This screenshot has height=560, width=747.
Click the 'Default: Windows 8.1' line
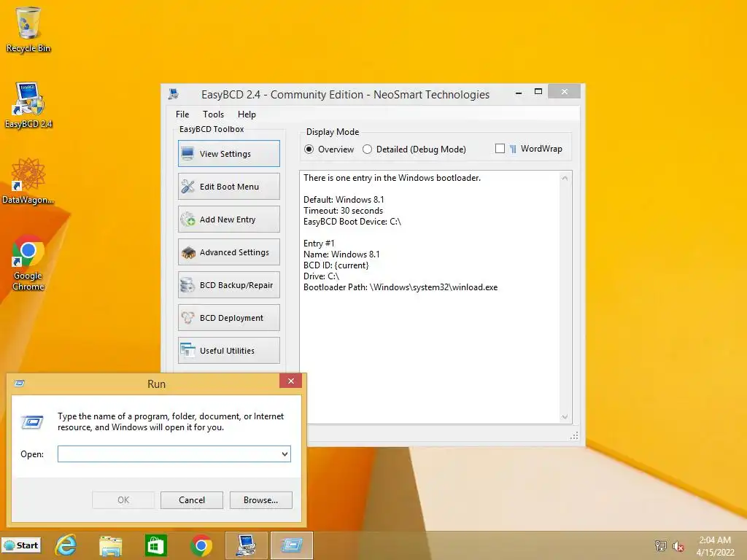[x=344, y=200]
